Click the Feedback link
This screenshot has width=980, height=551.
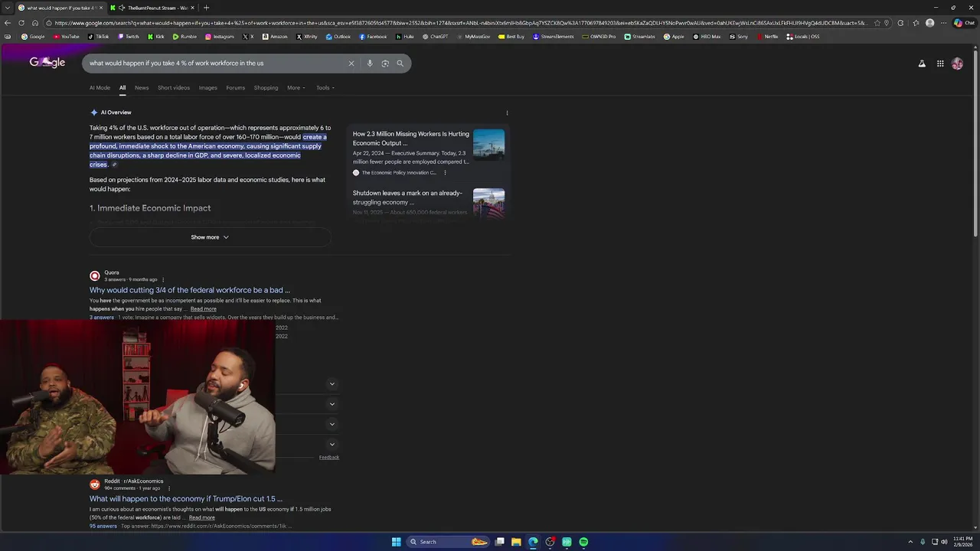[x=329, y=458]
